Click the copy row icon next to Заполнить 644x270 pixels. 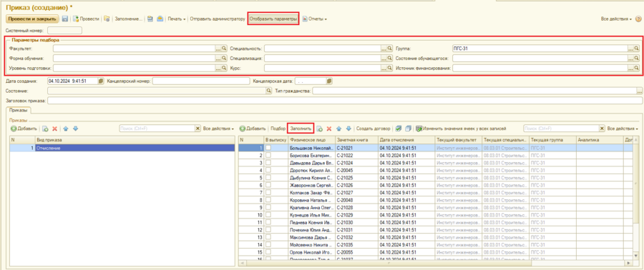320,129
